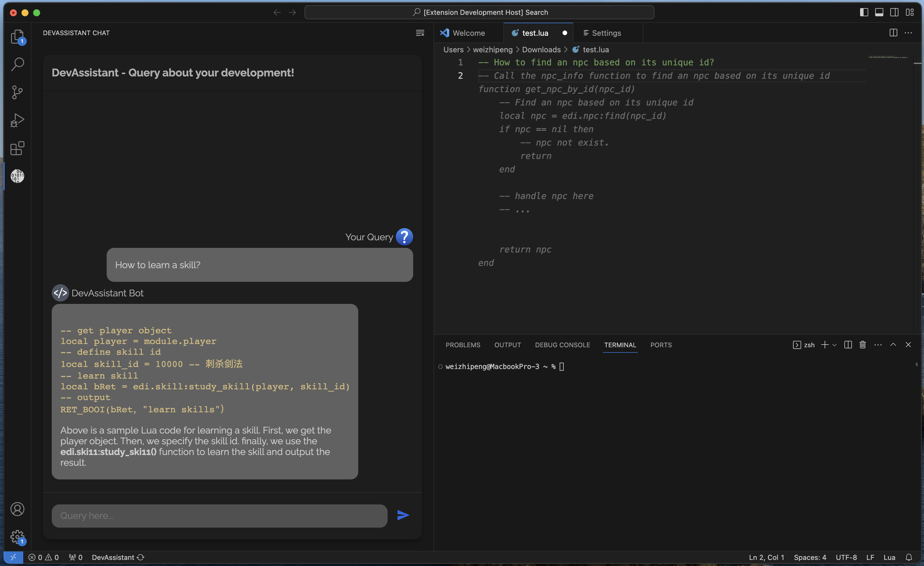Image resolution: width=924 pixels, height=566 pixels.
Task: Maximize panel size with the chevron up
Action: point(893,345)
